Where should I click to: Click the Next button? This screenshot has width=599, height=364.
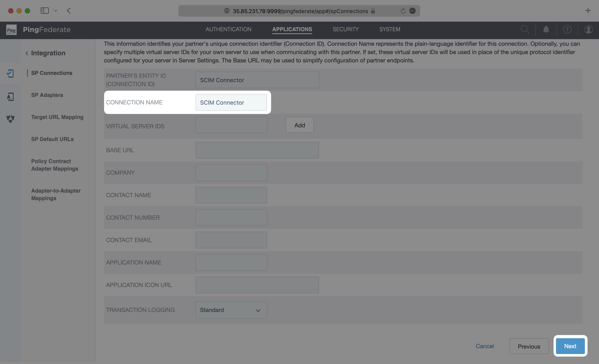(x=570, y=346)
